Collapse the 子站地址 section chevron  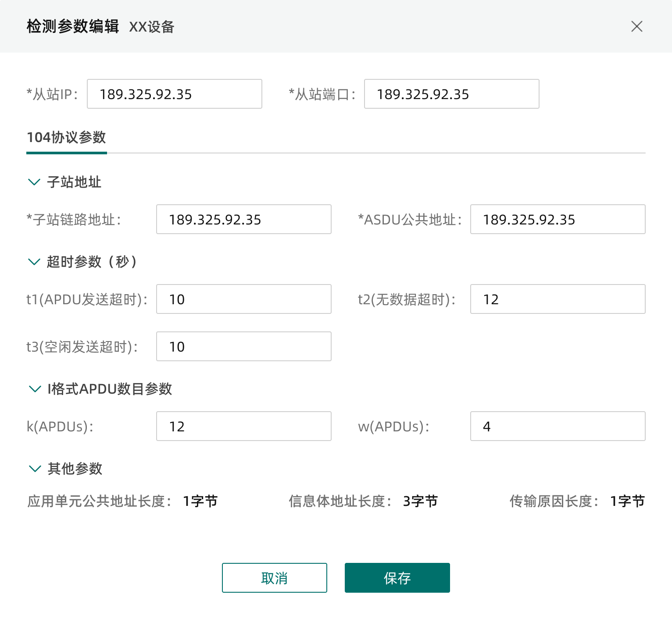[x=34, y=182]
